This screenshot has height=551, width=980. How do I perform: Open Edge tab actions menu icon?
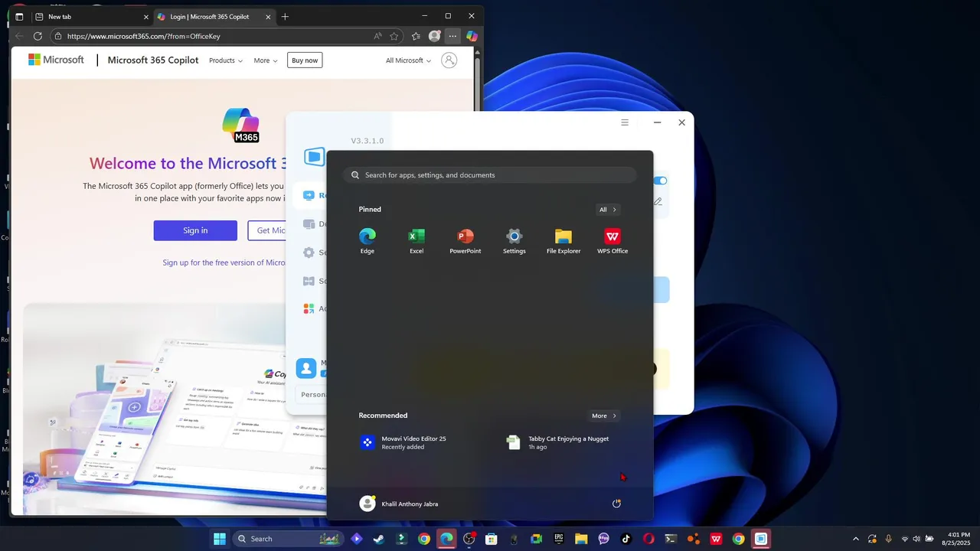(19, 16)
